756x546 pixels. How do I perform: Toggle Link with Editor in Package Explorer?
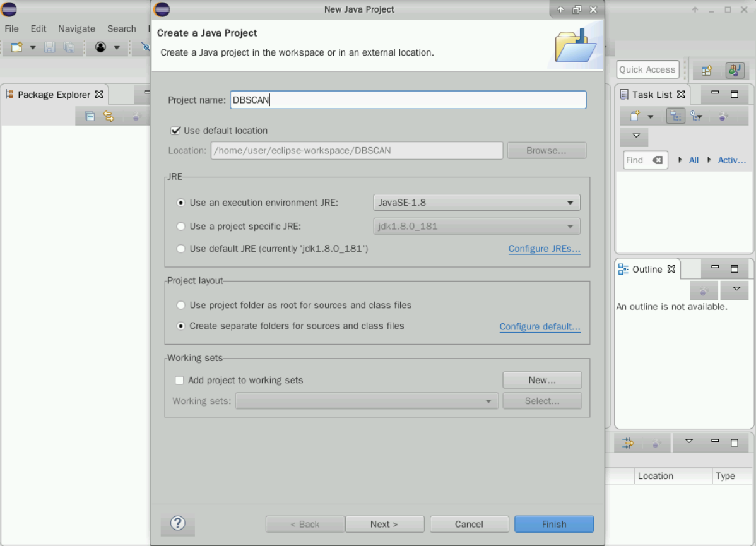click(109, 116)
